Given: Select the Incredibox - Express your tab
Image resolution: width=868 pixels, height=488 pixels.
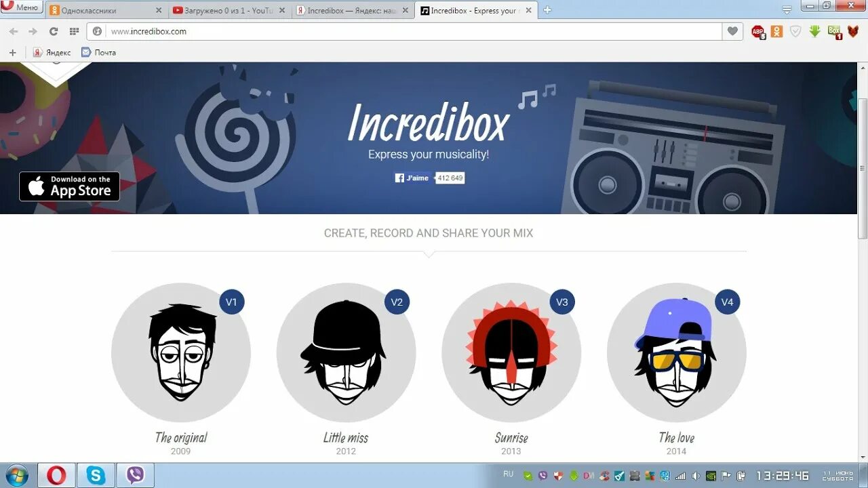Looking at the screenshot, I should point(477,10).
